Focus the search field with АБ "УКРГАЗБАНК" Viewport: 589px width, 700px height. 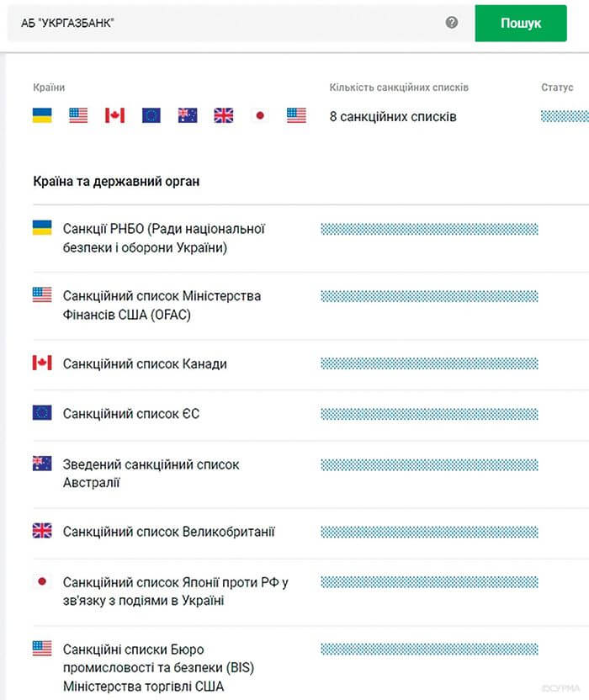(x=227, y=23)
